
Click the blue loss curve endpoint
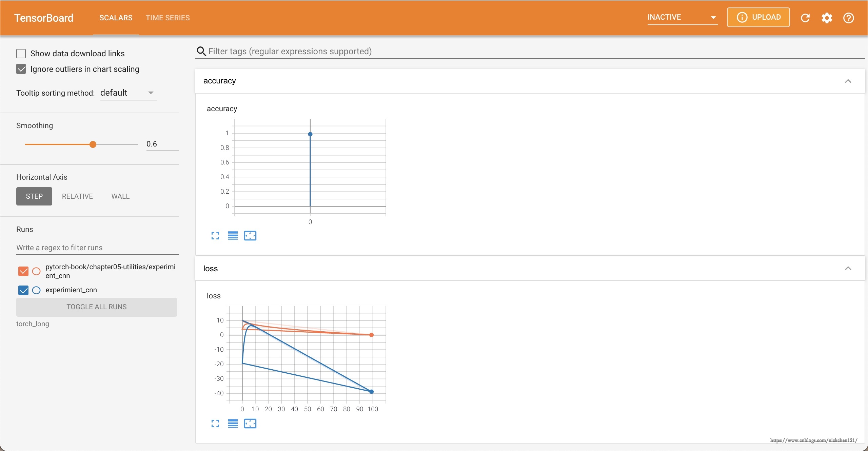(372, 392)
